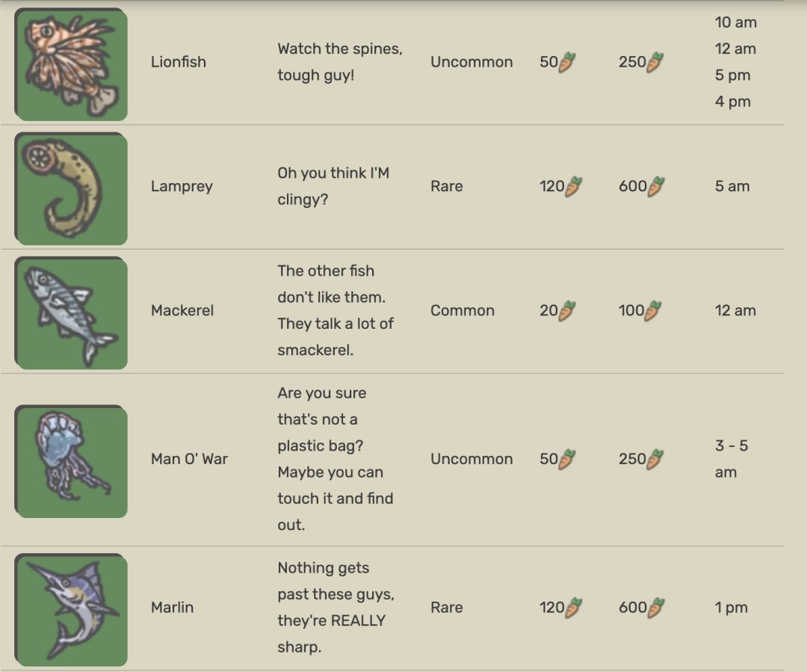Click the Mackerel name in the table
This screenshot has width=807, height=672.
click(182, 310)
